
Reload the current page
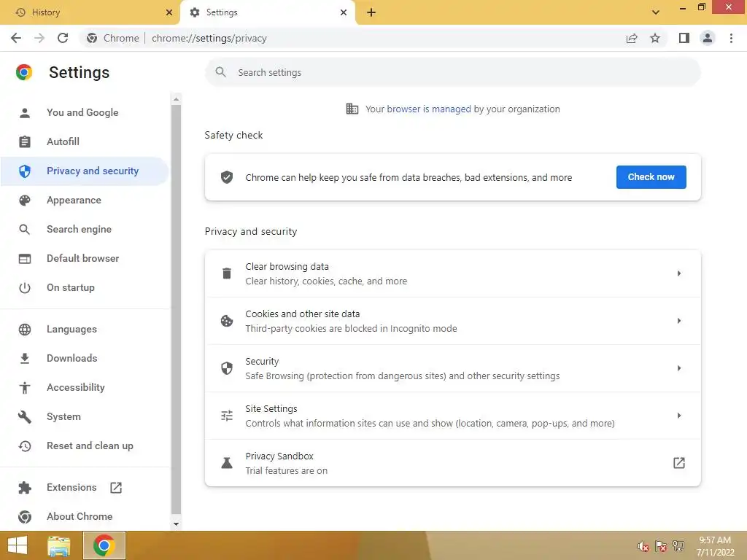pos(63,38)
